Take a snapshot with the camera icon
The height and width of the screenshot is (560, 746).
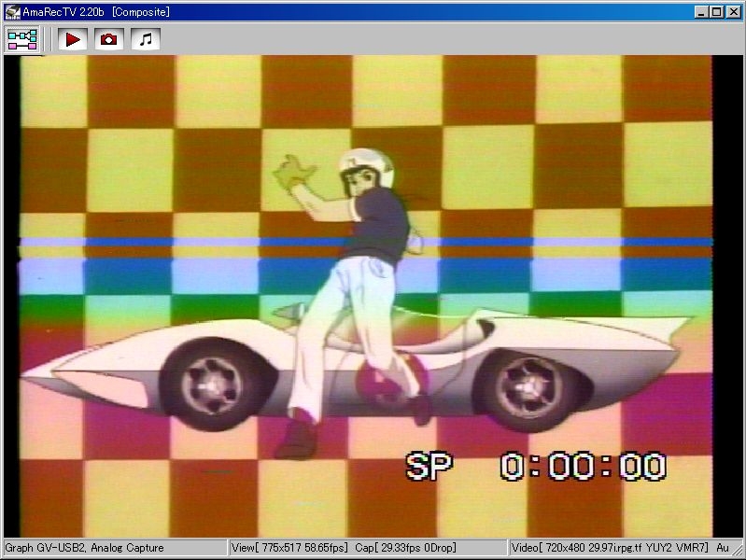pyautogui.click(x=109, y=39)
